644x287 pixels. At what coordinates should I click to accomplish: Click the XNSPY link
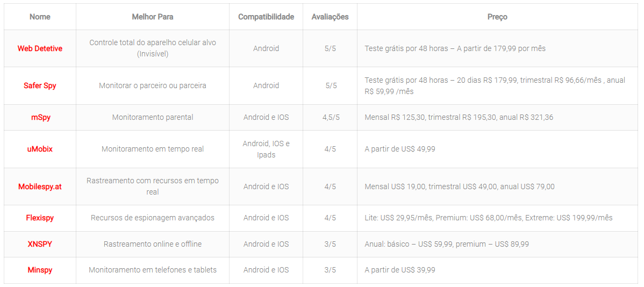(x=40, y=244)
